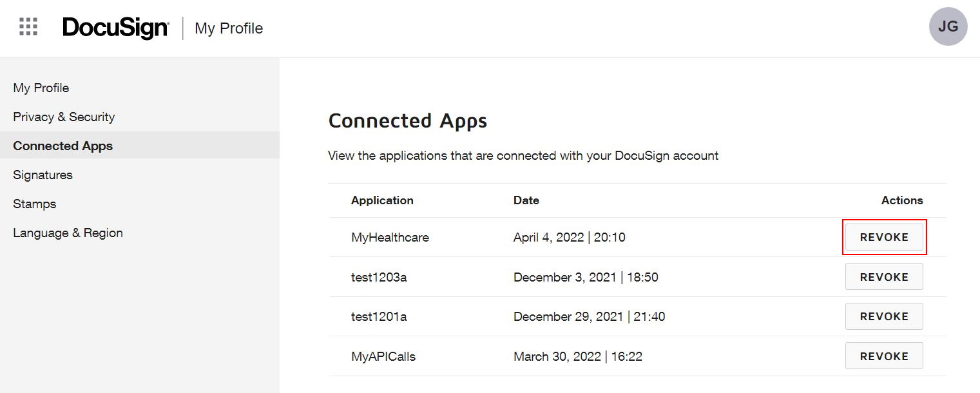980x393 pixels.
Task: Revoke the test1203a application
Action: click(884, 277)
